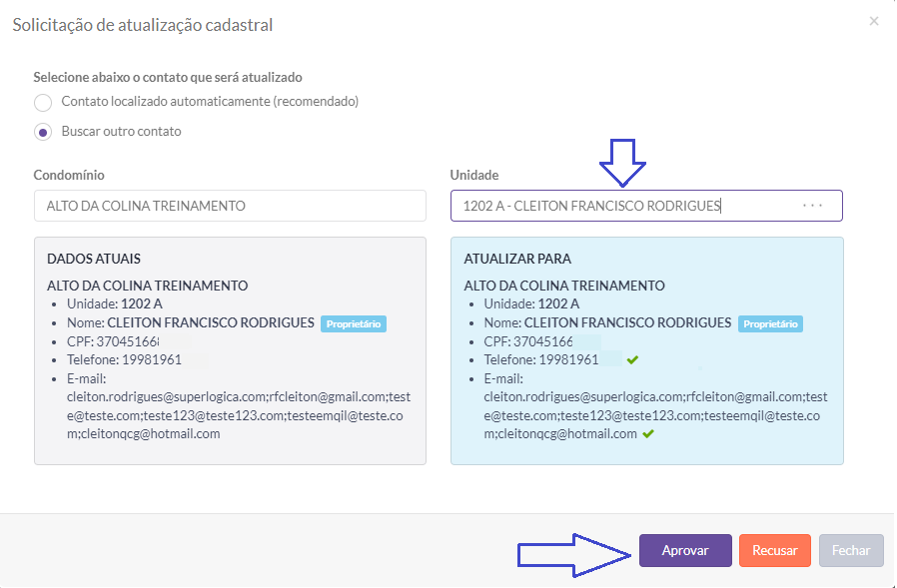Click the Condomínio input field
The image size is (897, 588).
(x=230, y=206)
